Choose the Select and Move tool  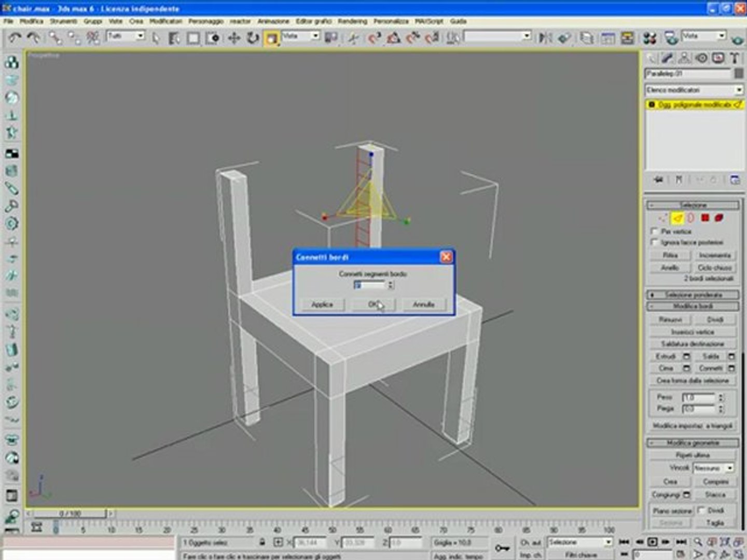[234, 37]
